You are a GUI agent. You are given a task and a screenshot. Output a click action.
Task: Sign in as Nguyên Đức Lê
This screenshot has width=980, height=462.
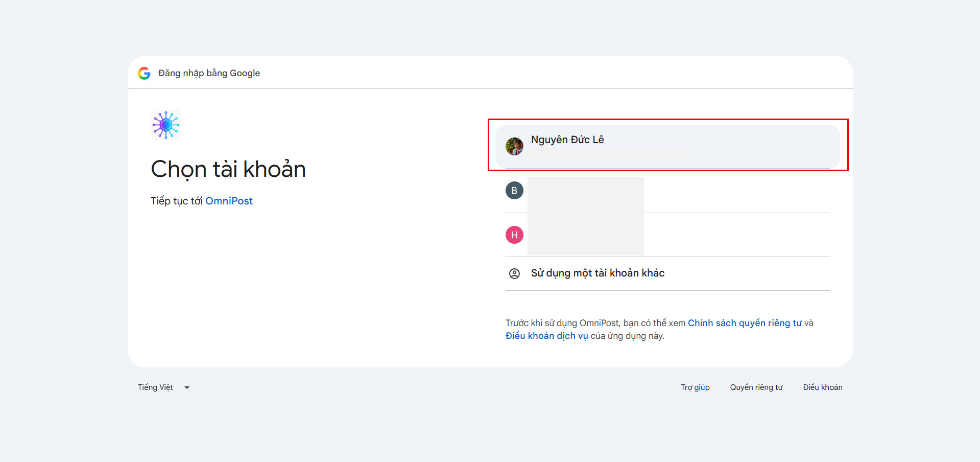pos(667,146)
